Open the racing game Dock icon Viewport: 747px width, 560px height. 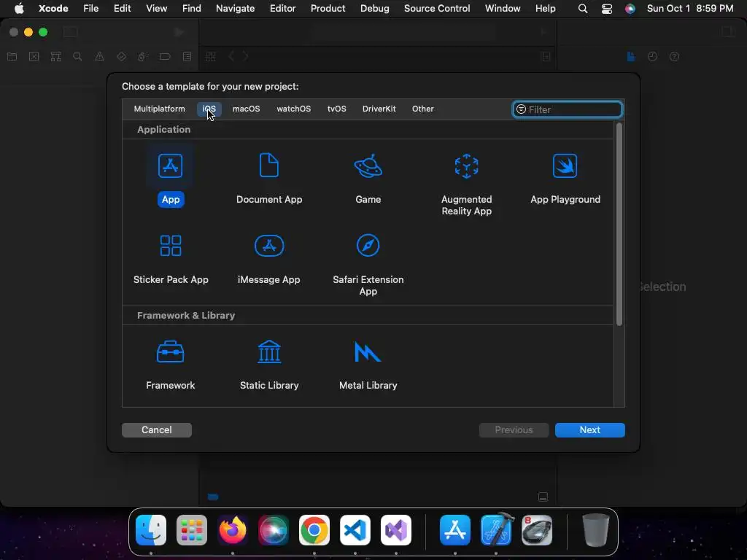point(537,530)
